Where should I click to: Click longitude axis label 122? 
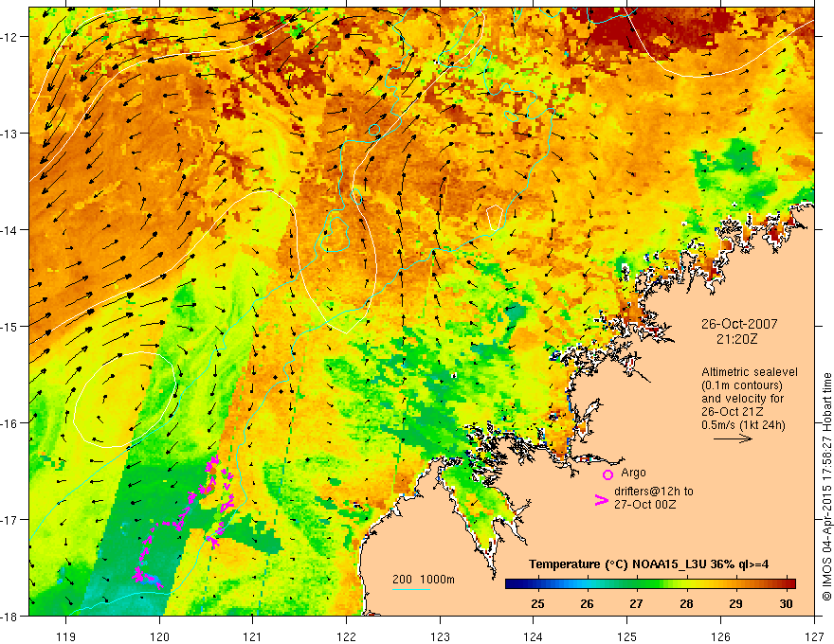tap(346, 637)
